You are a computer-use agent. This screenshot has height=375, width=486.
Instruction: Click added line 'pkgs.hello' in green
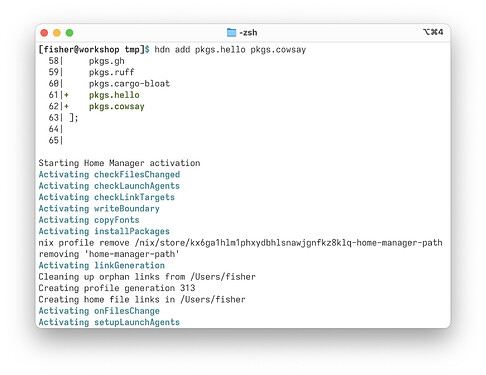[x=114, y=95]
